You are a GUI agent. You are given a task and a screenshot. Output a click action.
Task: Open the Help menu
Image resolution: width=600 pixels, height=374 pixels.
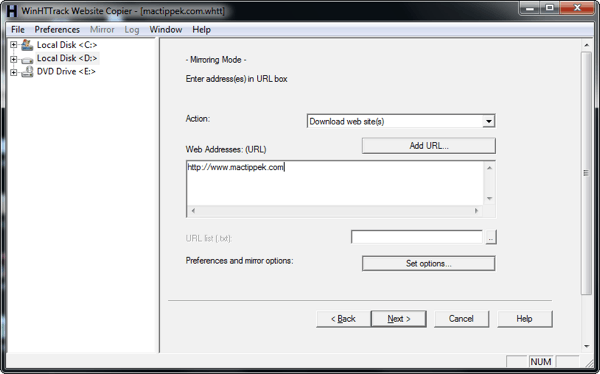201,29
